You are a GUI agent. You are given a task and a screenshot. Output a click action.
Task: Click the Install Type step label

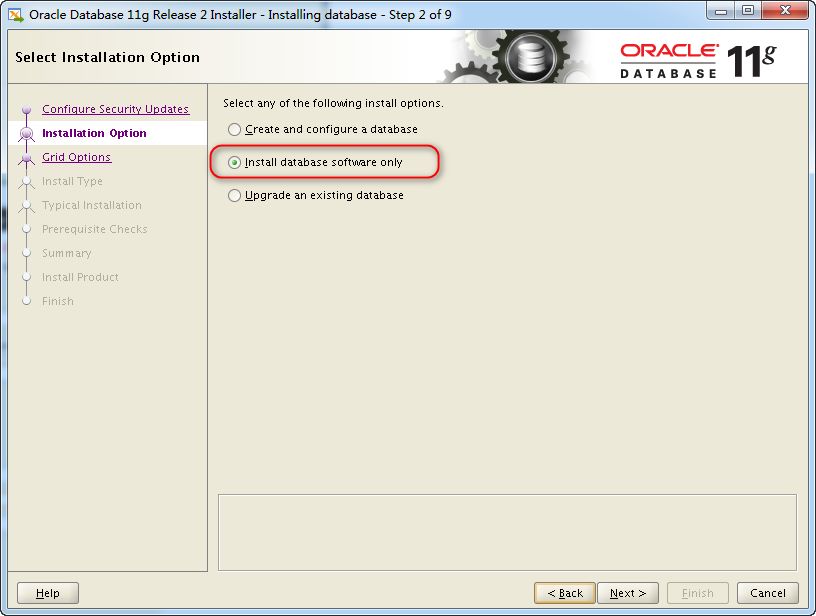pyautogui.click(x=72, y=181)
